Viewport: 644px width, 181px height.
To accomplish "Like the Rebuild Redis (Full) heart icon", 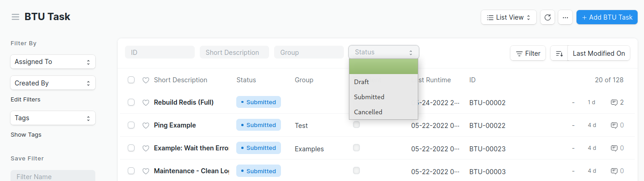I will click(146, 103).
